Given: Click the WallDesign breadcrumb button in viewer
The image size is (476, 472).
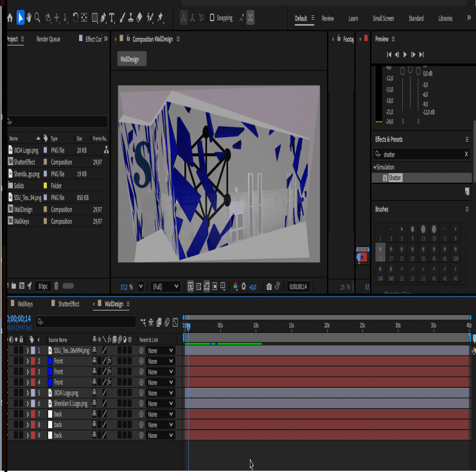Looking at the screenshot, I should pyautogui.click(x=132, y=59).
